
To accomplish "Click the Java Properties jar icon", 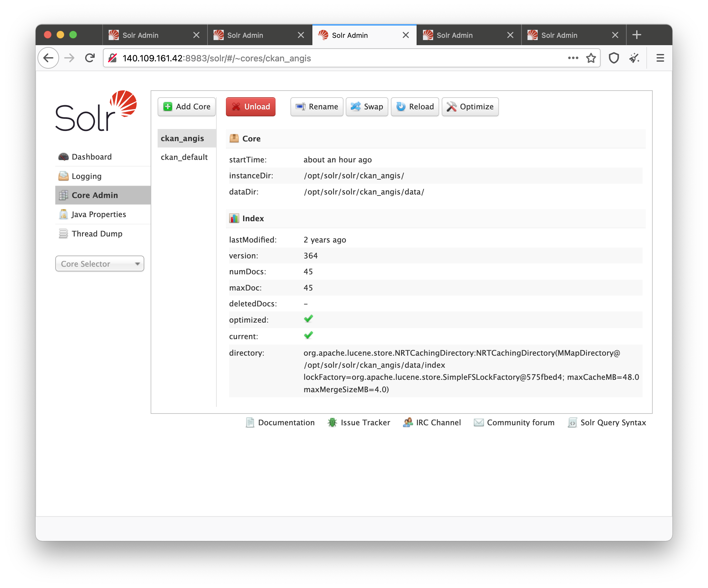I will pyautogui.click(x=63, y=215).
